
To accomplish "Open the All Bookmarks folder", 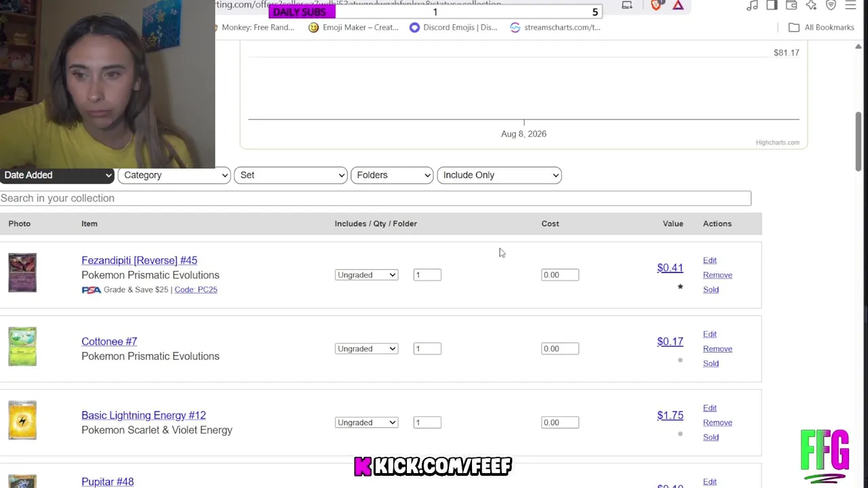I will [x=821, y=27].
